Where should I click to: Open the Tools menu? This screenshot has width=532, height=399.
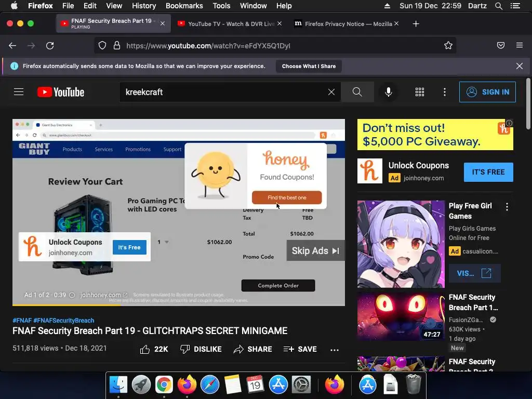tap(221, 6)
